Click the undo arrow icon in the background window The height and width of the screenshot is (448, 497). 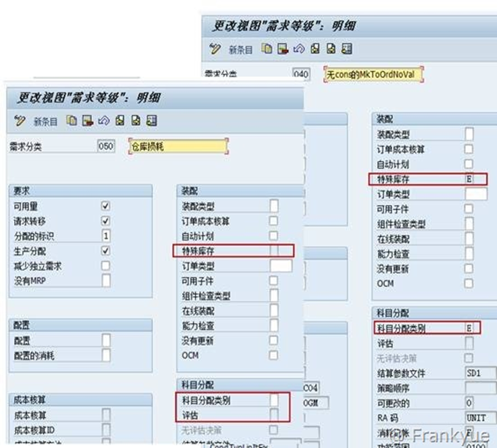point(298,48)
